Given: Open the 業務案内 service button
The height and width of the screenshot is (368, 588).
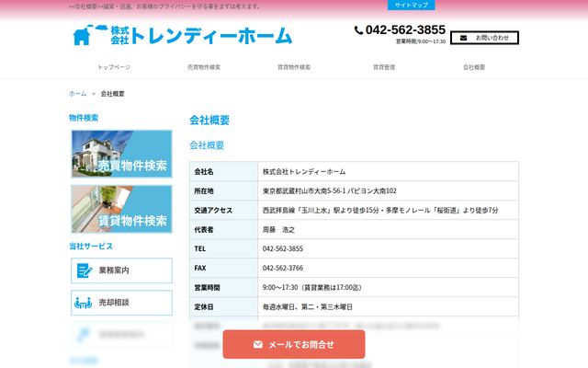Looking at the screenshot, I should coord(121,270).
